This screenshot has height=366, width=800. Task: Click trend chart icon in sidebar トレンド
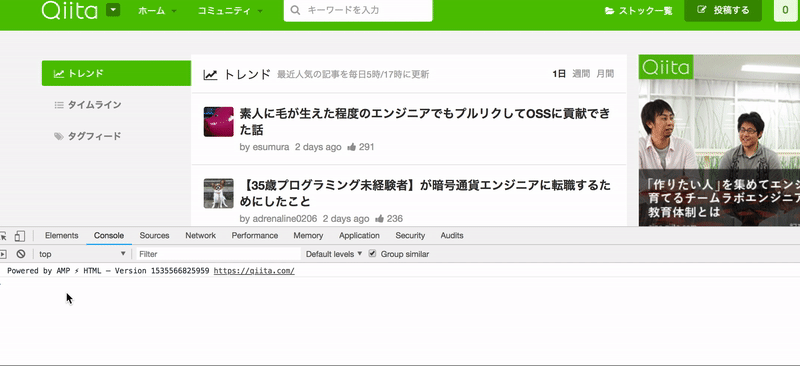(x=59, y=74)
